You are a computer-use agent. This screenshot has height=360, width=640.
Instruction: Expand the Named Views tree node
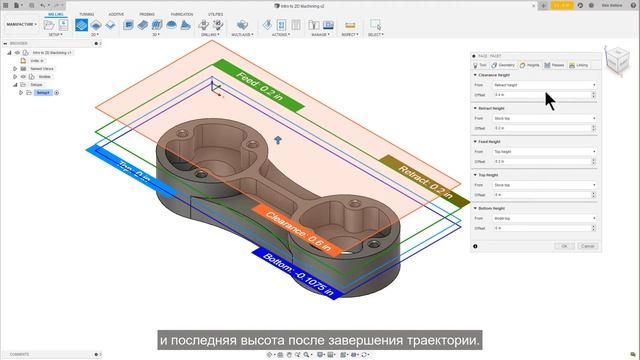click(x=15, y=69)
